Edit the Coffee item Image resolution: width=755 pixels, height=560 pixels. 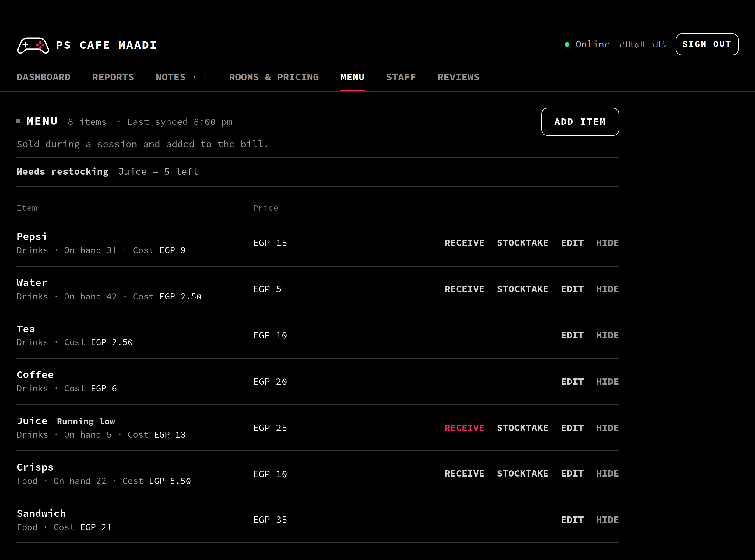point(573,382)
